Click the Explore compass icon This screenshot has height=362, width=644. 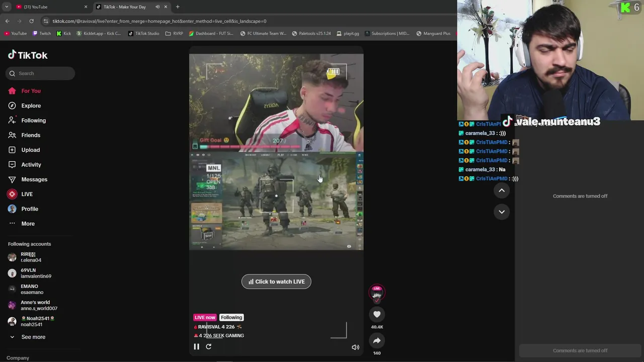pyautogui.click(x=12, y=106)
